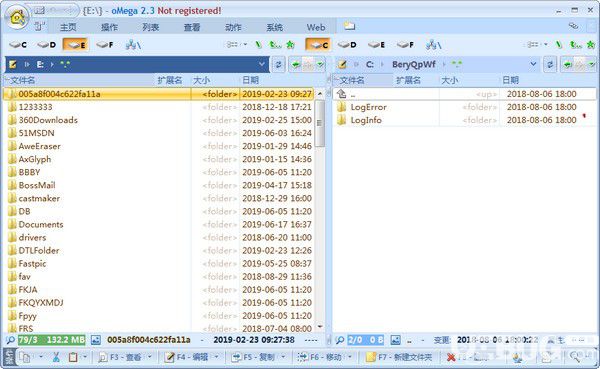Click the green star favorites icon in left pane

coord(290,45)
